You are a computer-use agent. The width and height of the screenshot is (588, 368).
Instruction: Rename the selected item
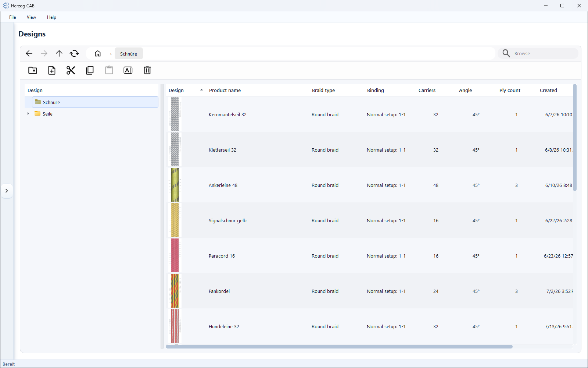click(x=128, y=70)
